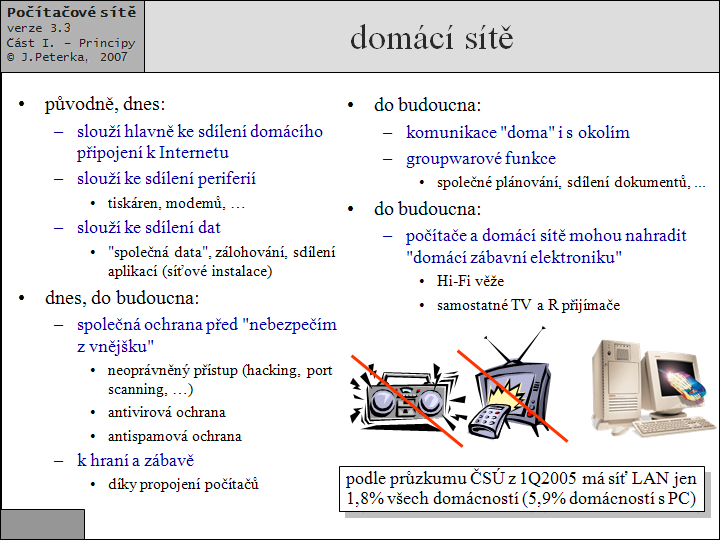This screenshot has height=540, width=720.
Task: Click the colorful CD disc beside monitor
Action: pyautogui.click(x=693, y=390)
